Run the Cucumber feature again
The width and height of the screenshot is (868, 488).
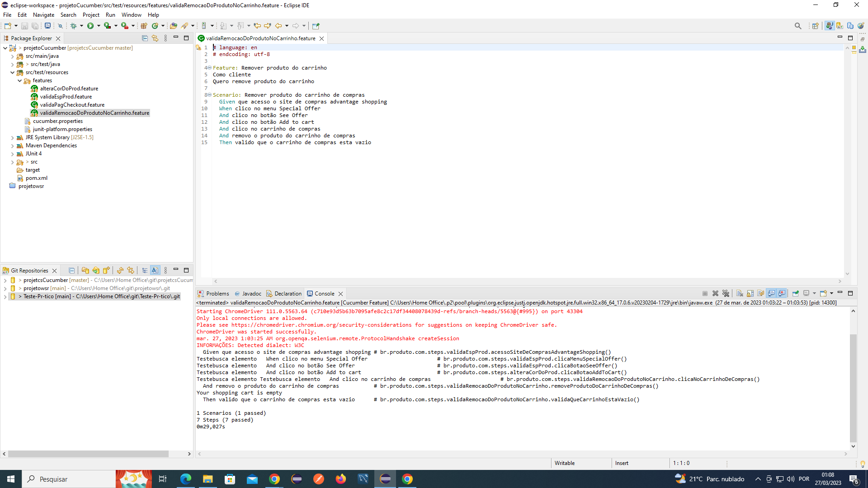click(x=91, y=26)
